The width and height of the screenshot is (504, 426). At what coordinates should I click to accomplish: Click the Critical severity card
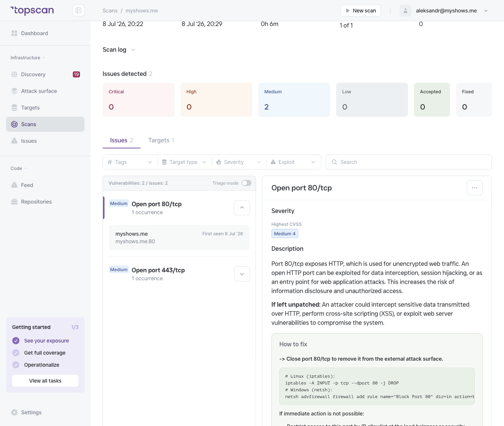click(x=138, y=100)
